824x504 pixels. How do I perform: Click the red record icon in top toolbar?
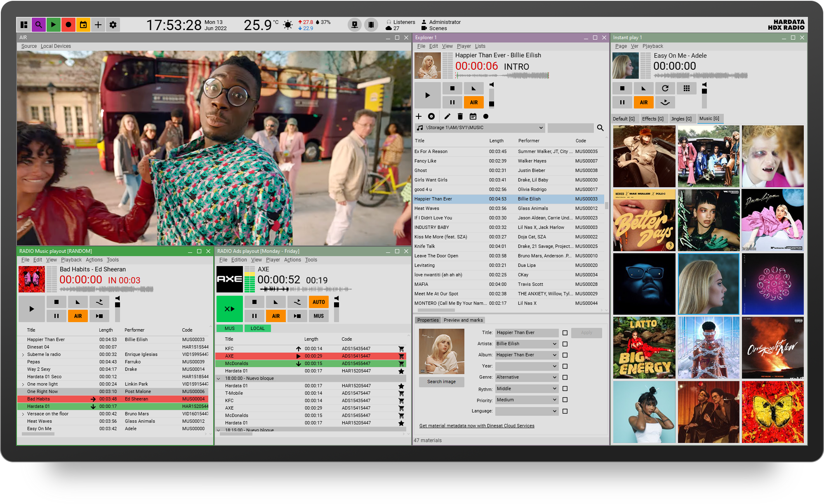(68, 25)
